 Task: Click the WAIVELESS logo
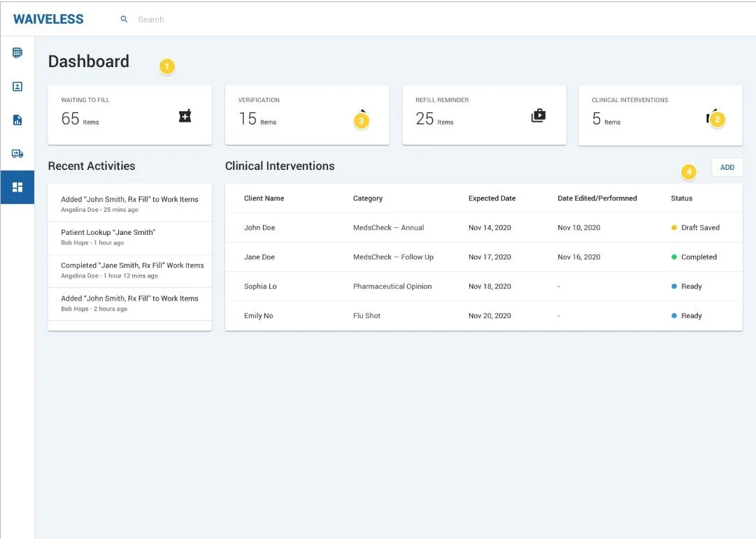click(48, 20)
